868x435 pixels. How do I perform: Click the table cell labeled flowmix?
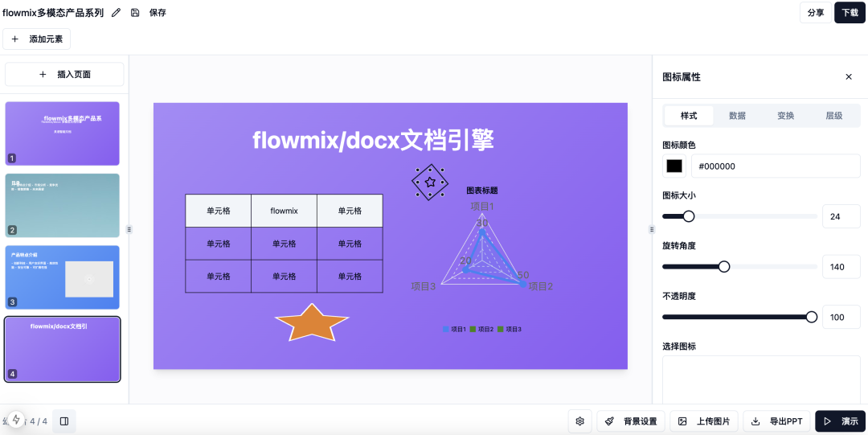pyautogui.click(x=284, y=211)
